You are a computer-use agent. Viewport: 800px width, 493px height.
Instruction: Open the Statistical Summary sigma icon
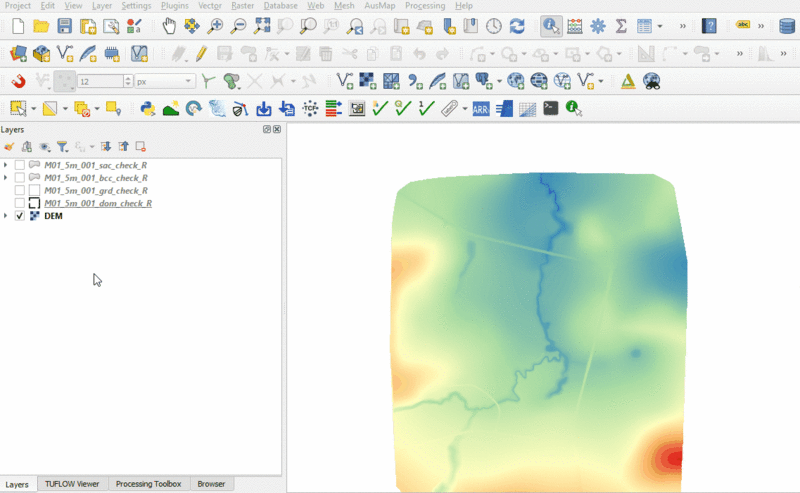point(621,26)
